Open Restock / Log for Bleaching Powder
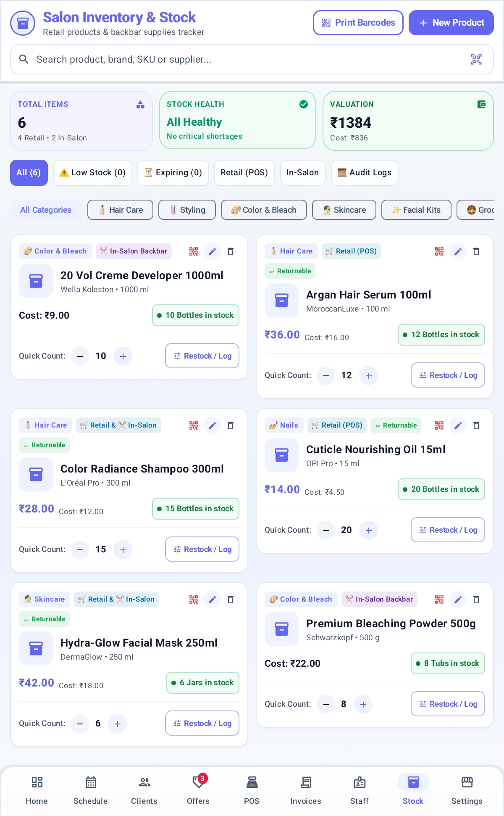Viewport: 504px width, 816px height. click(x=448, y=704)
